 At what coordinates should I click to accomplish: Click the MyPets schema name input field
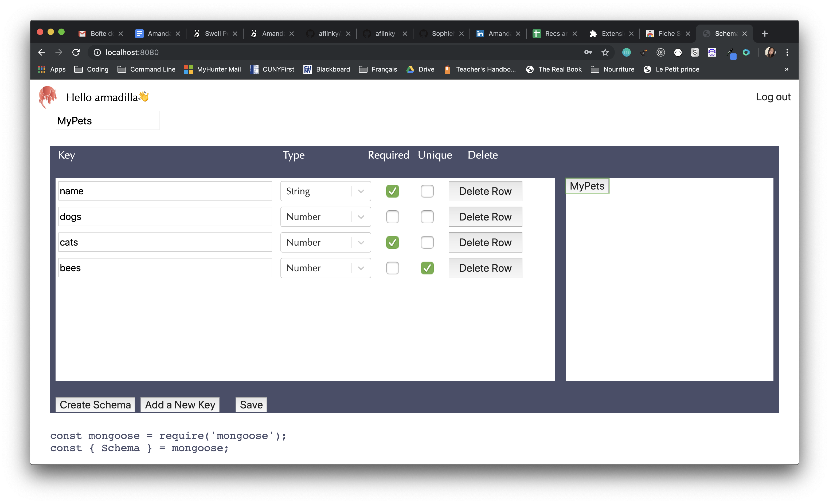pyautogui.click(x=108, y=120)
